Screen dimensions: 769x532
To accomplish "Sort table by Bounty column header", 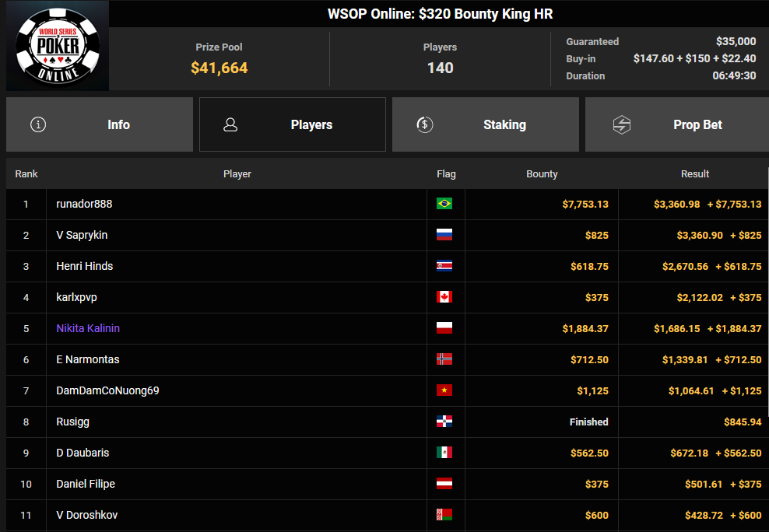I will (x=542, y=174).
